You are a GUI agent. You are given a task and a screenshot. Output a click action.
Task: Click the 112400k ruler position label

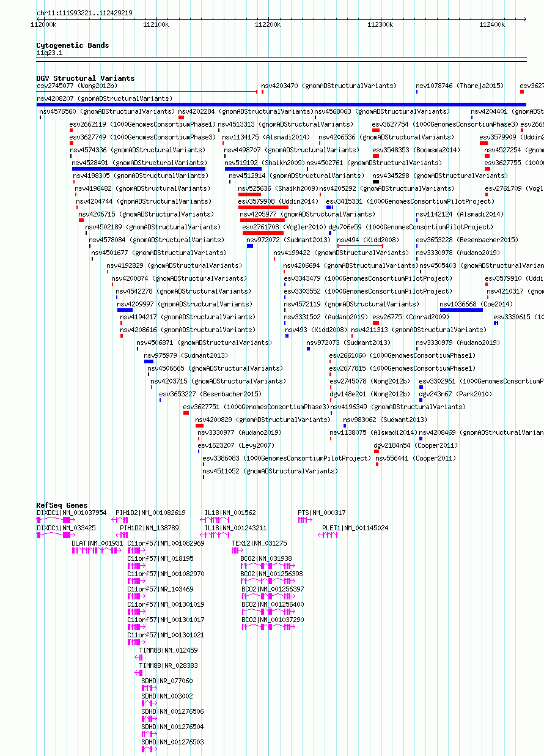tap(492, 24)
